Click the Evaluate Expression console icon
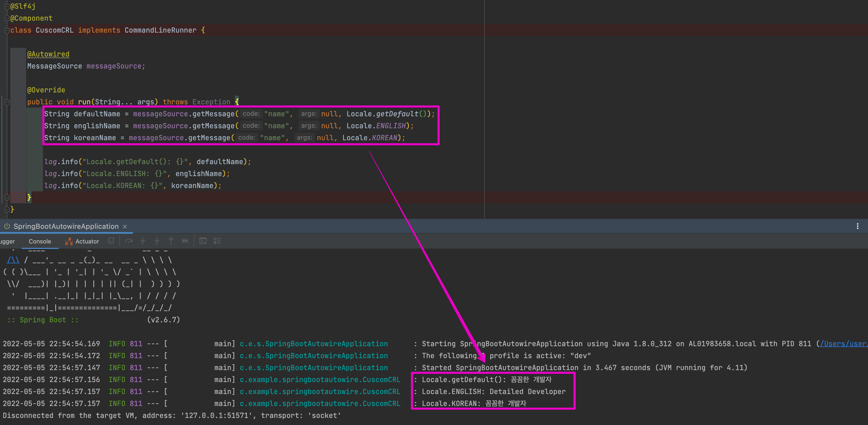The height and width of the screenshot is (425, 868). [x=203, y=241]
